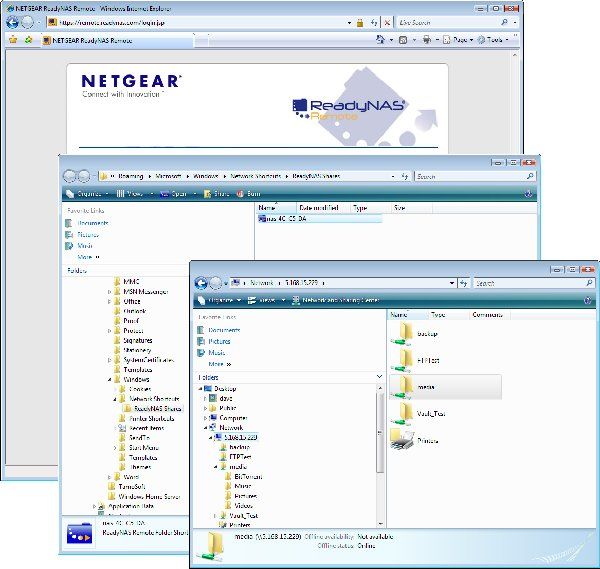Screen dimensions: 600x569
Task: Click Network Shortcuts breadcrumb in ReadyNAS Shares address bar
Action: tap(256, 176)
